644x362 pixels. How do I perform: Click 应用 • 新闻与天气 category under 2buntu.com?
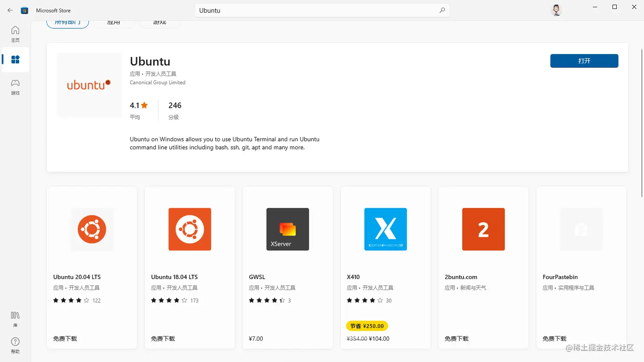pos(466,288)
